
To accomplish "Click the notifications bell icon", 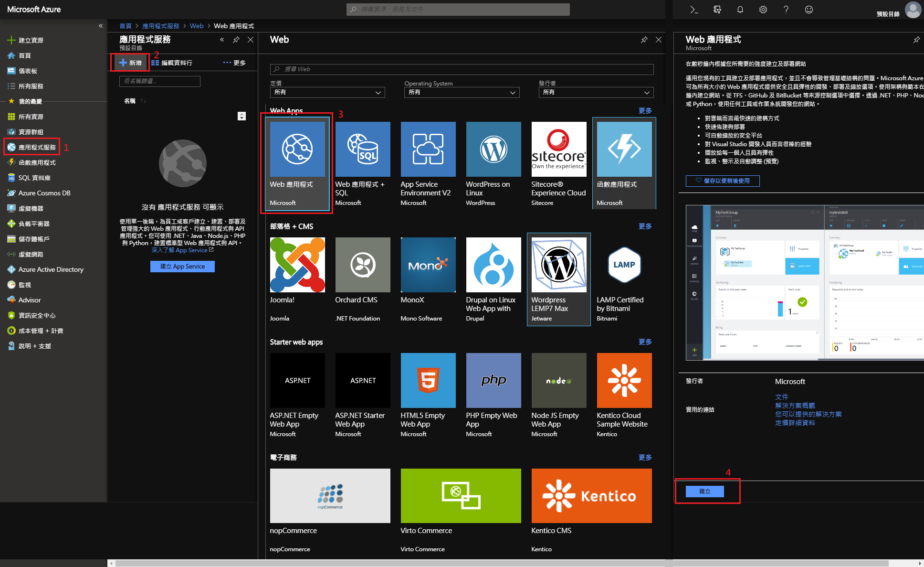I will (x=740, y=10).
